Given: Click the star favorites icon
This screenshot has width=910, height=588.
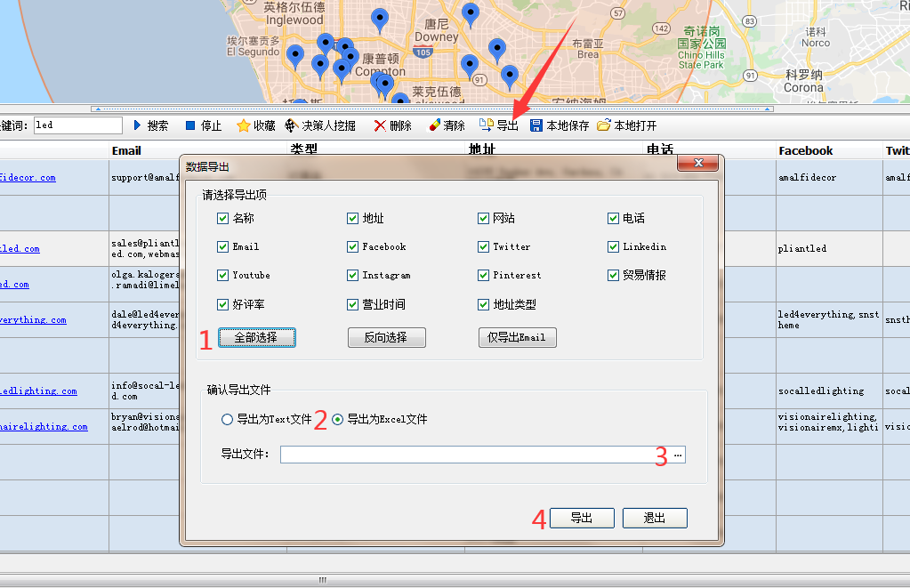Looking at the screenshot, I should coord(243,126).
